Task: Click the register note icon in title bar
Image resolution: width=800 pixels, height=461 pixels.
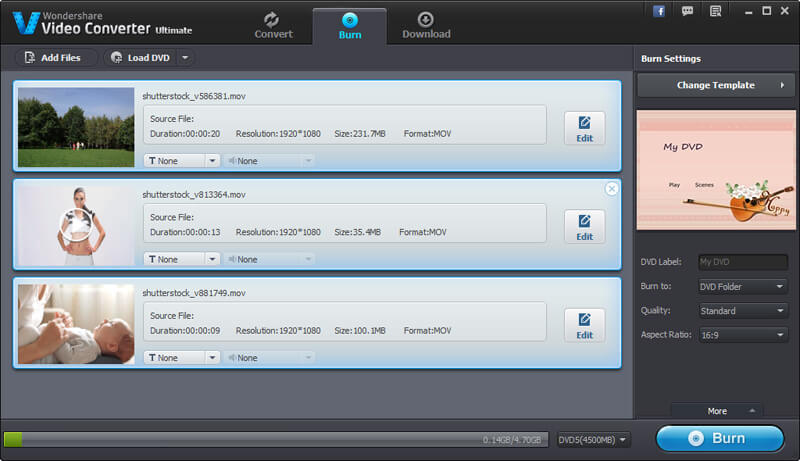Action: click(x=715, y=11)
